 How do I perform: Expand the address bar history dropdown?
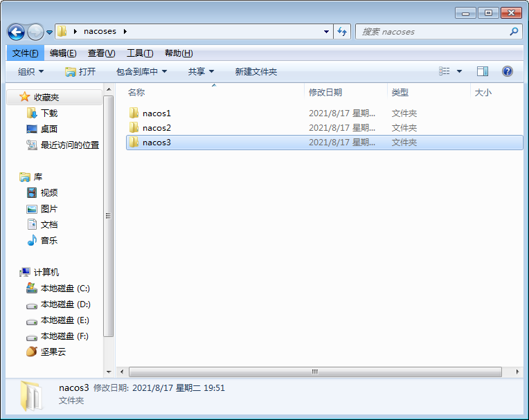pos(327,32)
